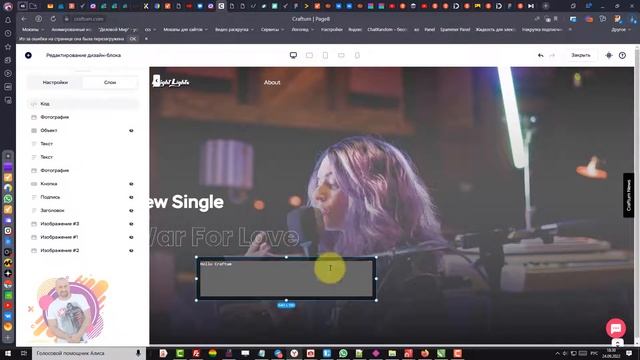Open a new browser tab with plus
Viewport: 640px width, 360px height.
[545, 6]
